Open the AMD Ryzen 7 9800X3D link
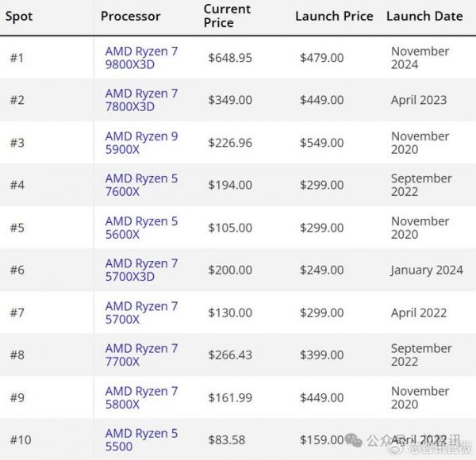The height and width of the screenshot is (460, 476). [x=141, y=58]
